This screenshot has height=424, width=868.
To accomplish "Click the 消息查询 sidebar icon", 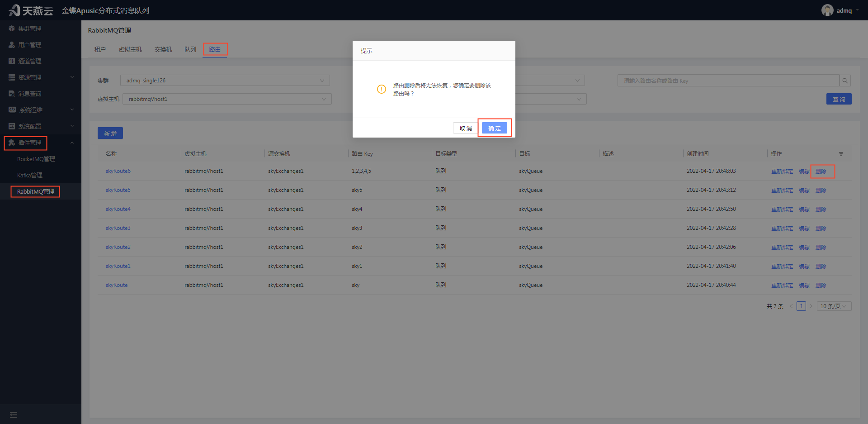I will point(12,94).
